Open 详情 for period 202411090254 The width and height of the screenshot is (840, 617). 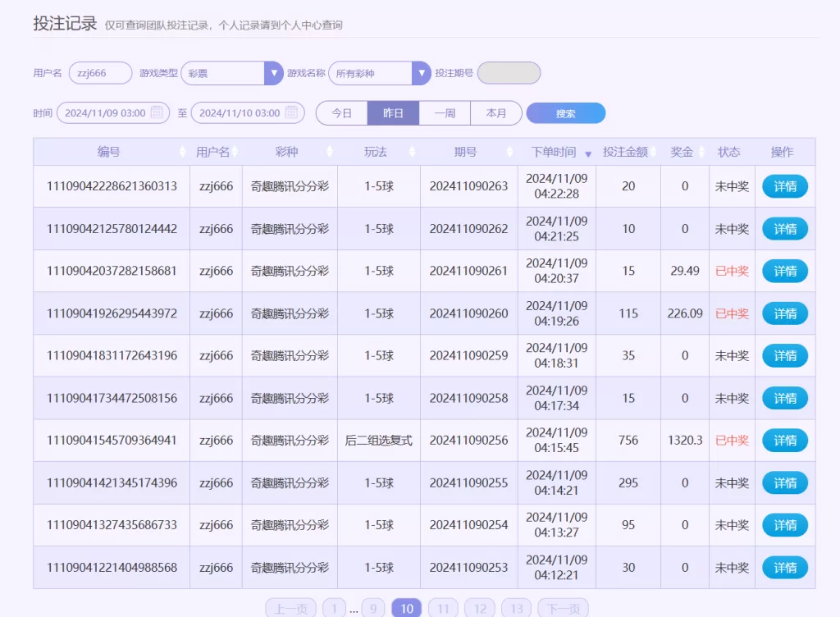pos(785,525)
